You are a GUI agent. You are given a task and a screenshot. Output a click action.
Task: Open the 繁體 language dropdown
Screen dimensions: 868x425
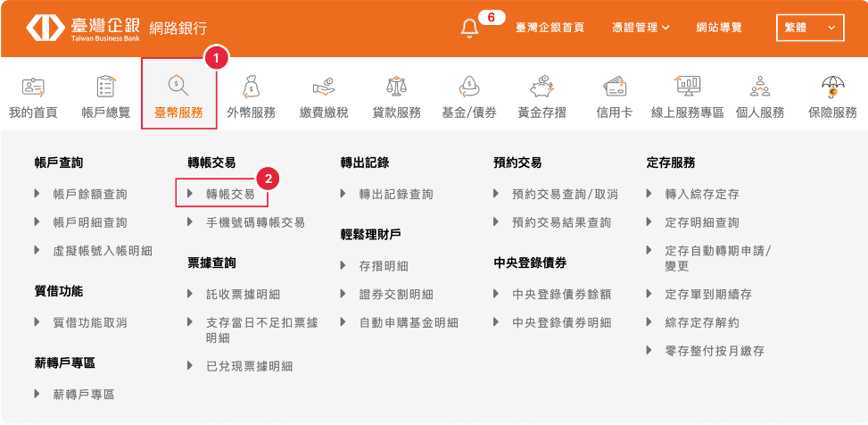coord(809,28)
